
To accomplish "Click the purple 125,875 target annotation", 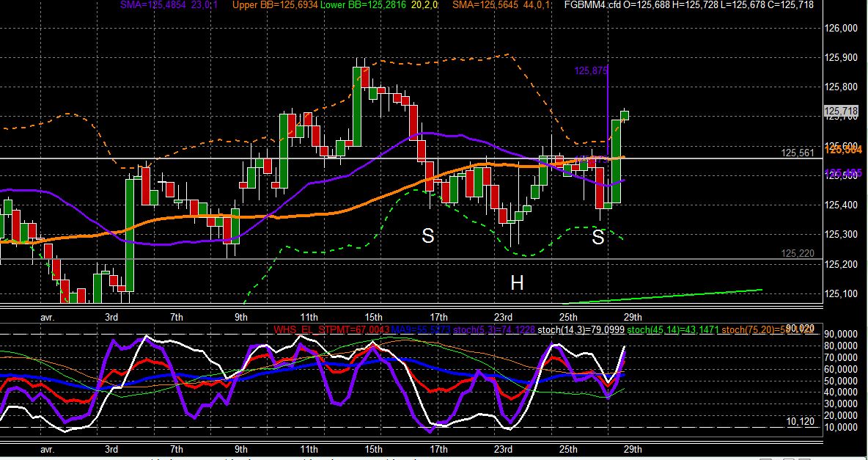I will [x=591, y=70].
